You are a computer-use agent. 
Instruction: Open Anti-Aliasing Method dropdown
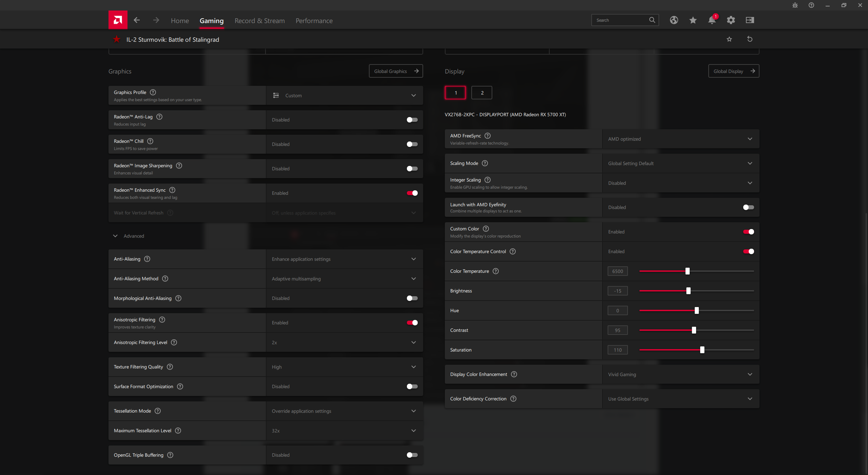[344, 279]
